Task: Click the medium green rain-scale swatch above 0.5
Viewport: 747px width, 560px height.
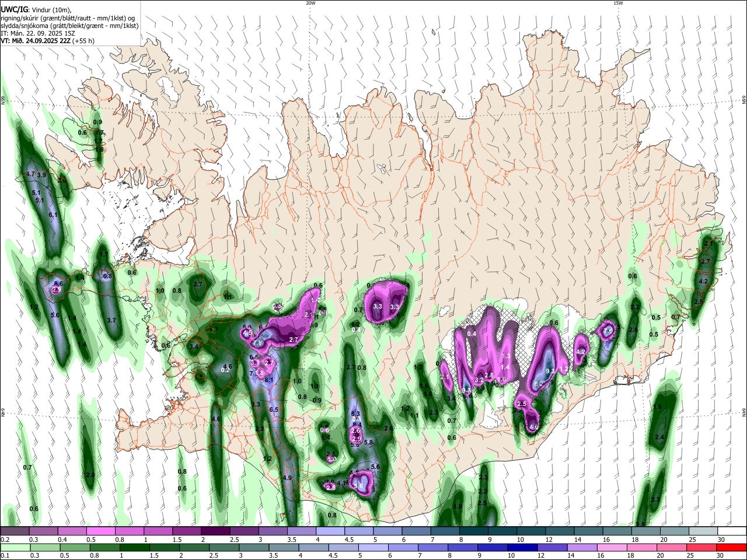Action: click(x=74, y=547)
